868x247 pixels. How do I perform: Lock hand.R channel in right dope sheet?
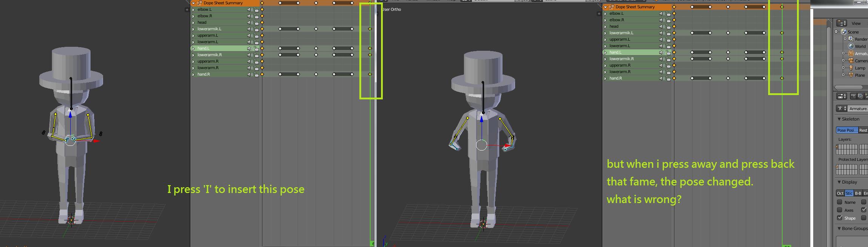pos(668,78)
